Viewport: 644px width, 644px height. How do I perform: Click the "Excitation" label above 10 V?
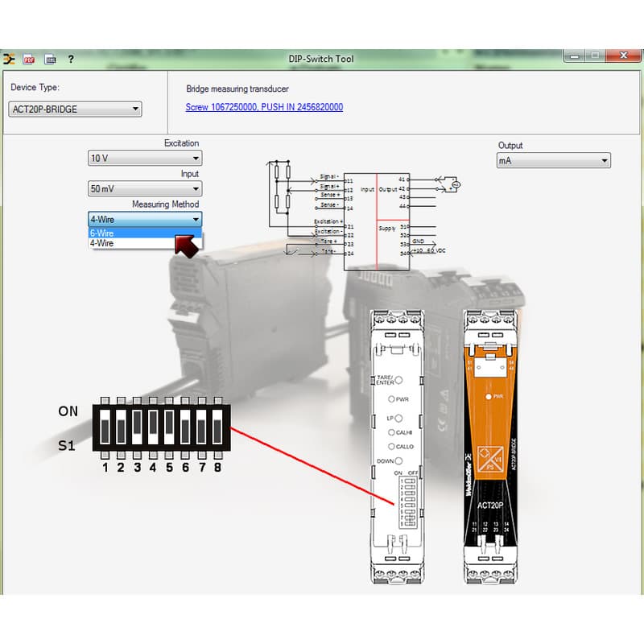pyautogui.click(x=182, y=143)
